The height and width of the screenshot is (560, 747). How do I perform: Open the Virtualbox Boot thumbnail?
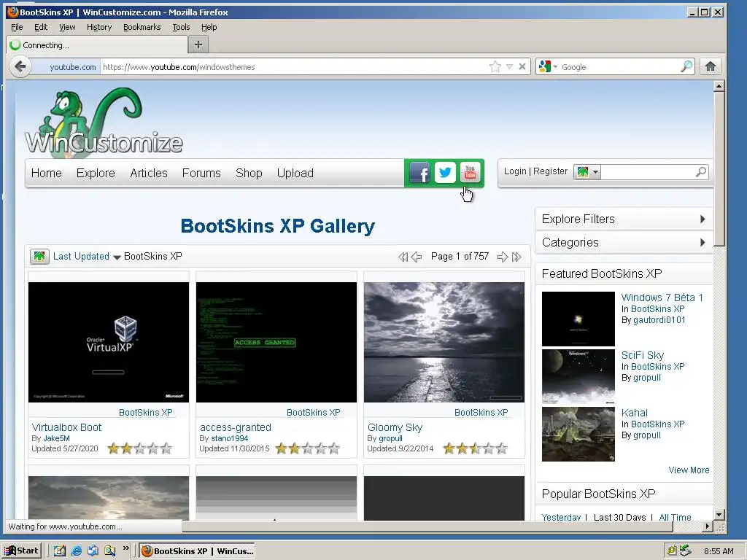coord(109,343)
